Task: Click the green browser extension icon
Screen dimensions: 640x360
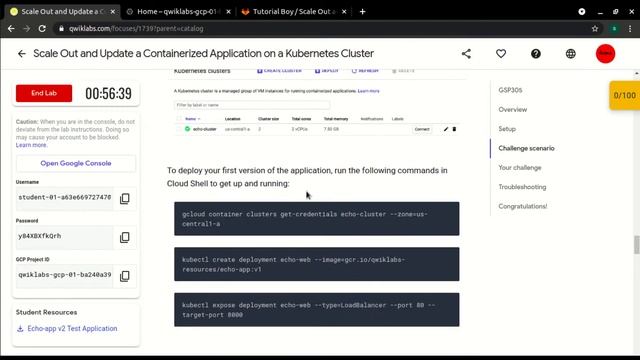Action: [x=614, y=29]
